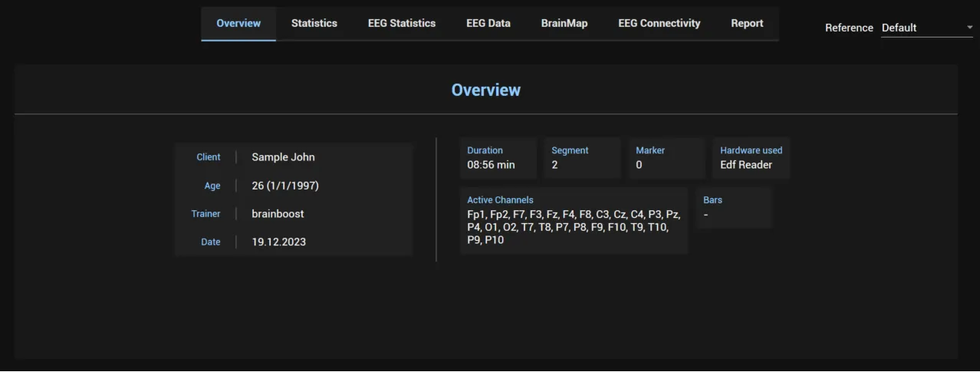Select the EEG Data tab
The height and width of the screenshot is (372, 980).
[x=488, y=23]
